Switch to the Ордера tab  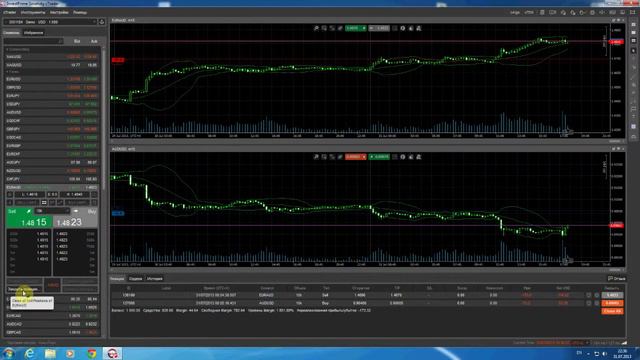136,279
